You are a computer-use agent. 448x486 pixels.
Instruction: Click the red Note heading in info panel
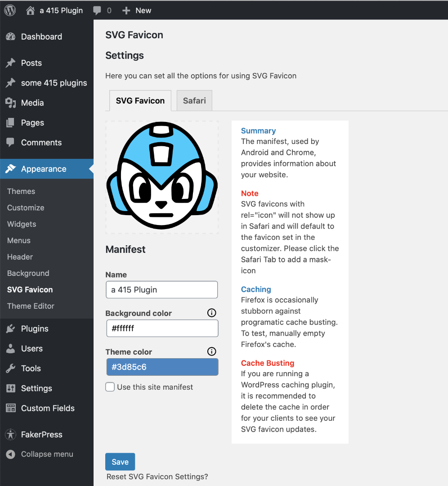tap(250, 193)
